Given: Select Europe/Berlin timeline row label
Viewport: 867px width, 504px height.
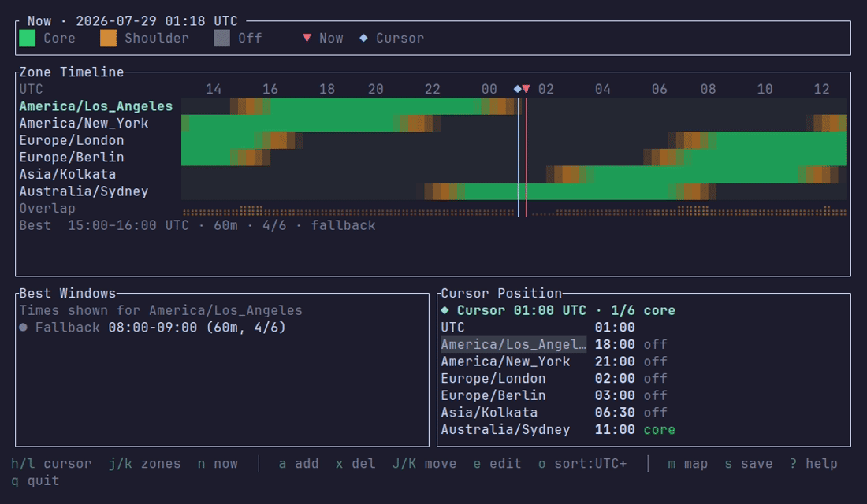Looking at the screenshot, I should 71,157.
